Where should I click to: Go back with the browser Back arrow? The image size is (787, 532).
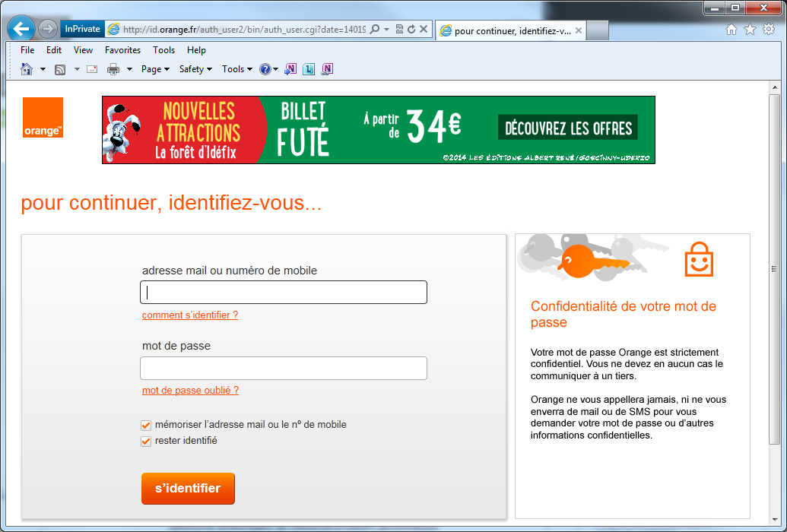click(21, 29)
